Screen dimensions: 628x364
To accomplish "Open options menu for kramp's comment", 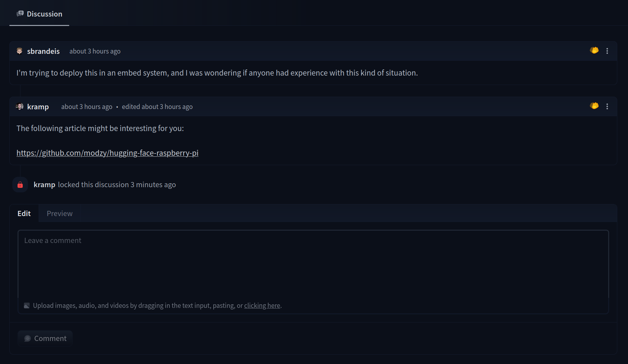I will coord(607,106).
